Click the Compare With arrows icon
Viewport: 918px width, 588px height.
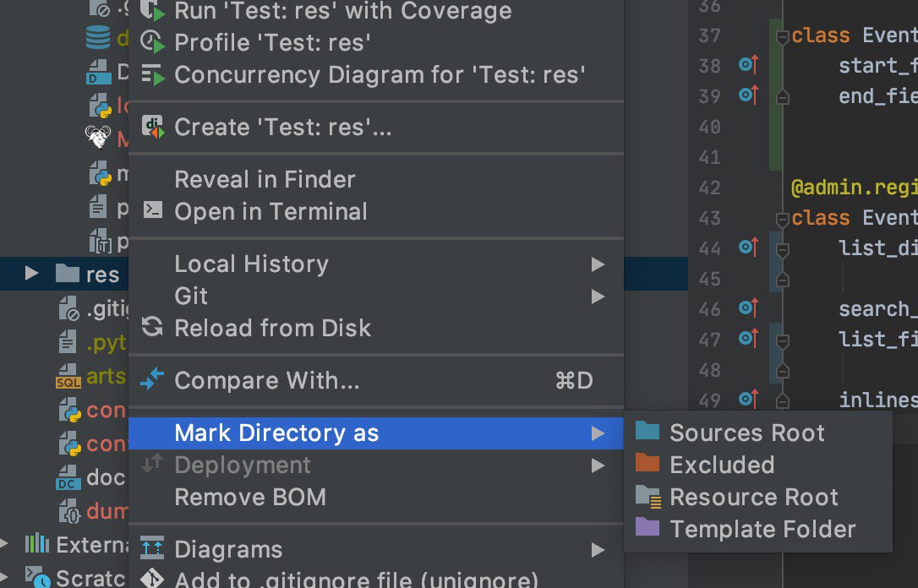152,379
